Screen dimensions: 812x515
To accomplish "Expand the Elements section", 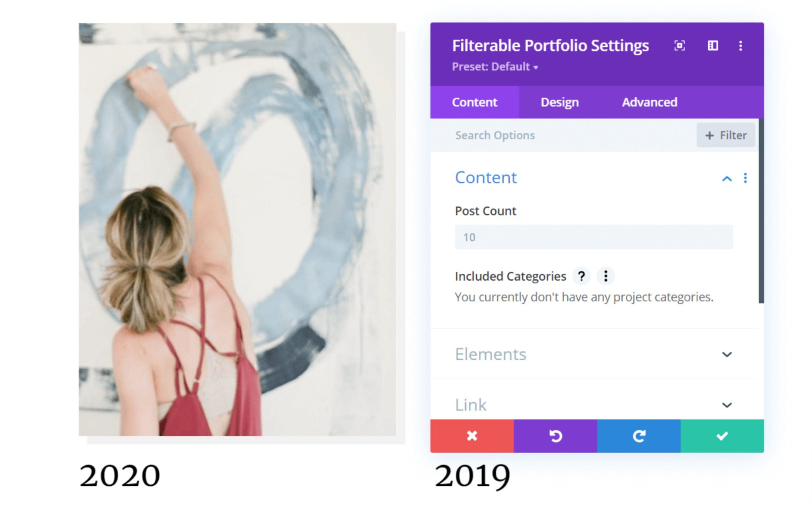I will pyautogui.click(x=727, y=354).
